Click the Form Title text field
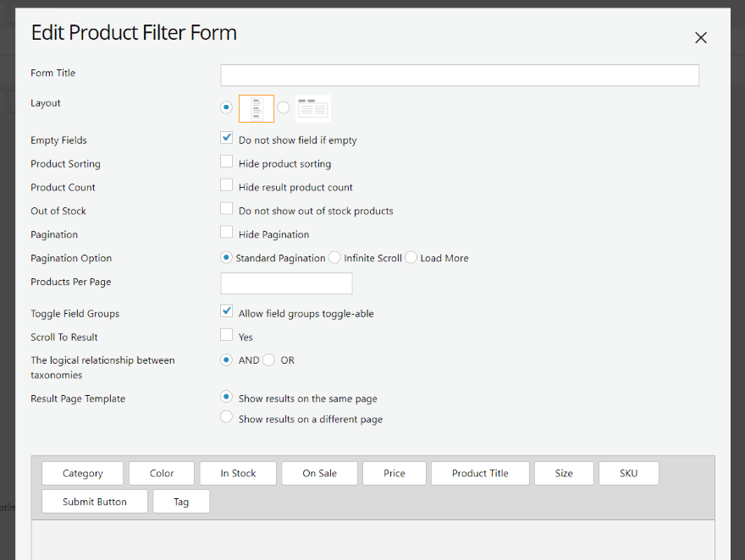 460,75
